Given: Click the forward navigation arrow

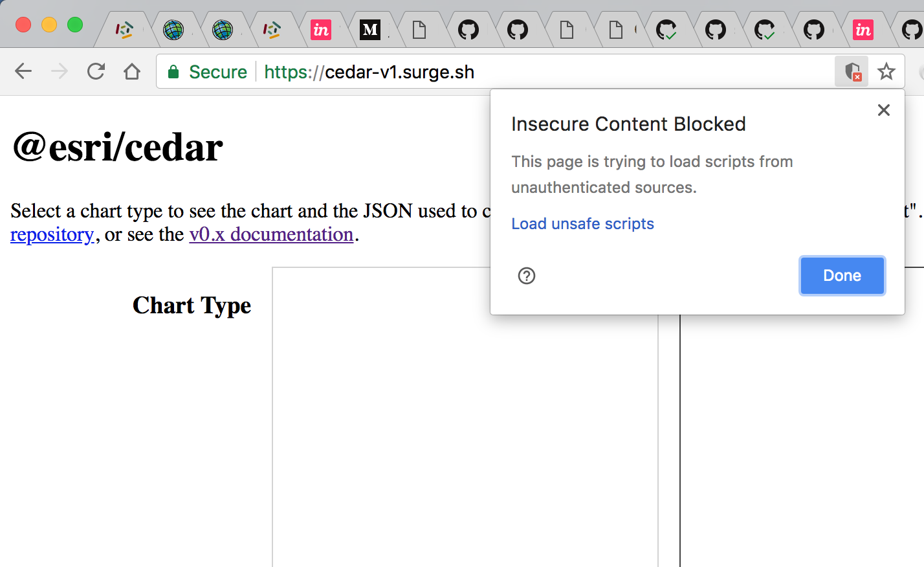Looking at the screenshot, I should pos(60,71).
